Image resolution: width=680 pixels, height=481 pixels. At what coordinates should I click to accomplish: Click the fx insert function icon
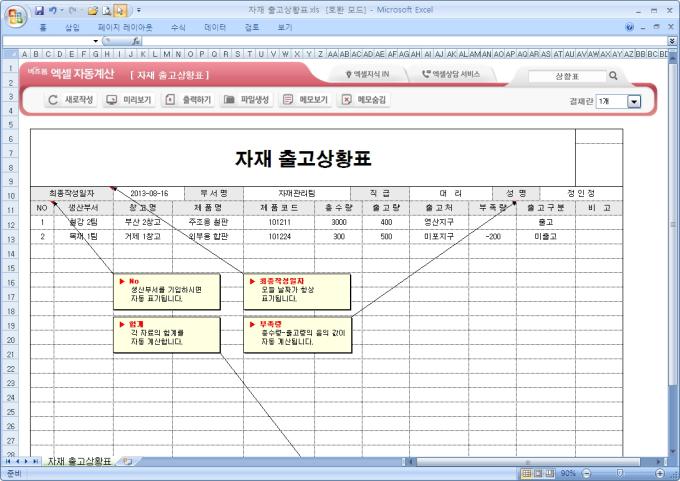(136, 41)
